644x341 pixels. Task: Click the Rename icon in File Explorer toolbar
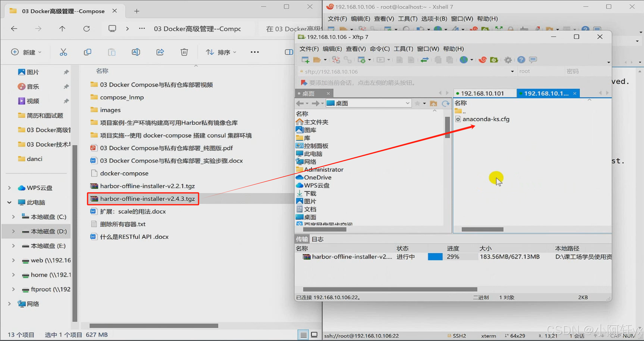tap(136, 52)
